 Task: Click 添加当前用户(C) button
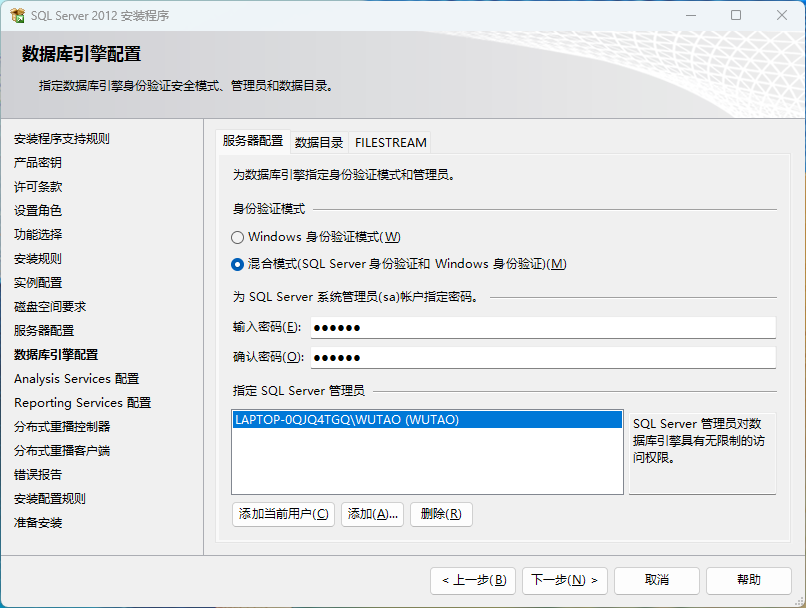pyautogui.click(x=283, y=514)
